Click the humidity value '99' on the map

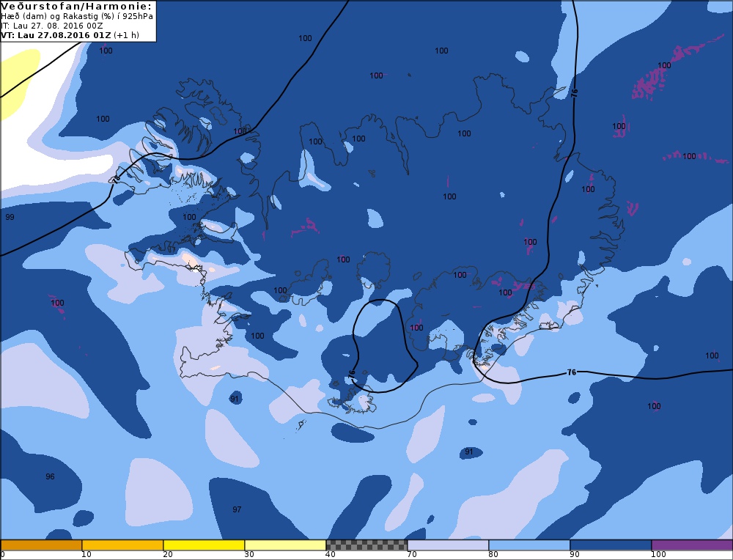(x=10, y=217)
